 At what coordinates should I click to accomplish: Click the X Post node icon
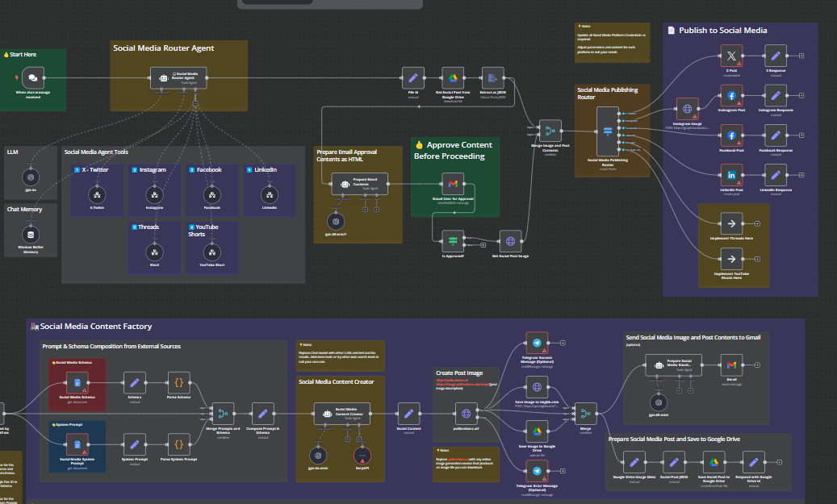click(x=730, y=56)
